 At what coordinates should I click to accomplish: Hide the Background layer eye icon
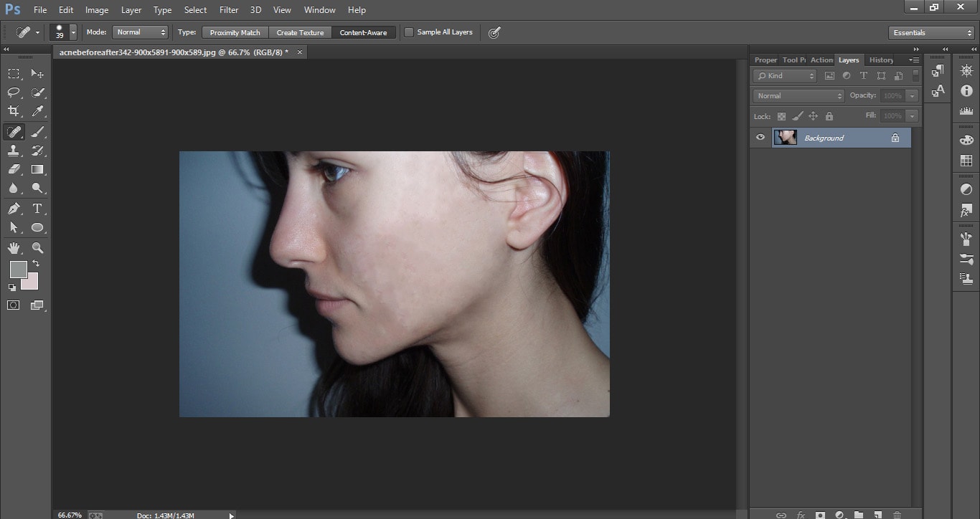pyautogui.click(x=760, y=138)
